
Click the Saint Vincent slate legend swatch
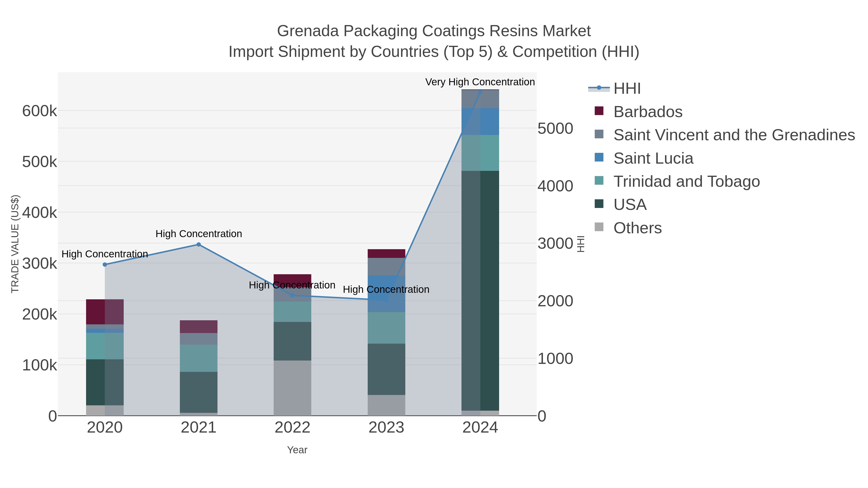[599, 134]
